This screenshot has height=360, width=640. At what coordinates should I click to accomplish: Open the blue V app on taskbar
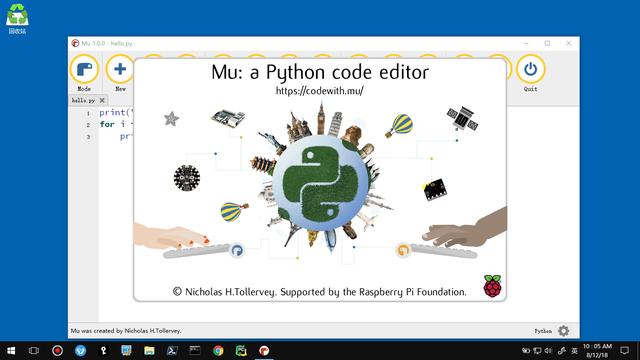80,351
